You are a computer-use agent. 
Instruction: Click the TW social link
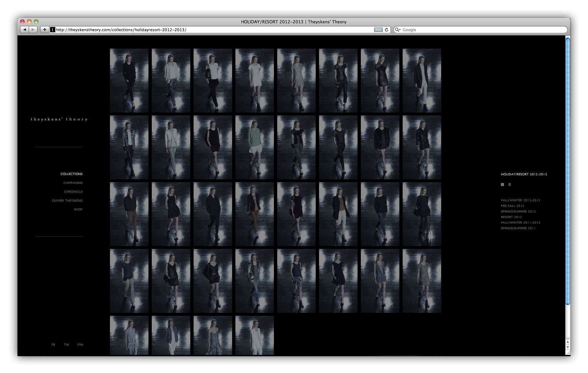pyautogui.click(x=67, y=345)
